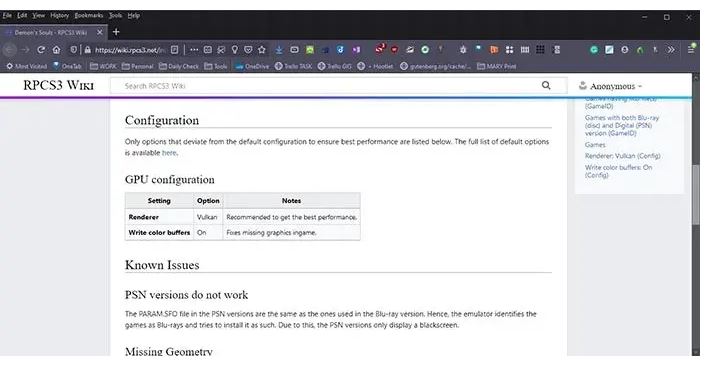Viewport: 711px width, 374px height.
Task: Submit search with the magnifier icon
Action: (x=546, y=85)
